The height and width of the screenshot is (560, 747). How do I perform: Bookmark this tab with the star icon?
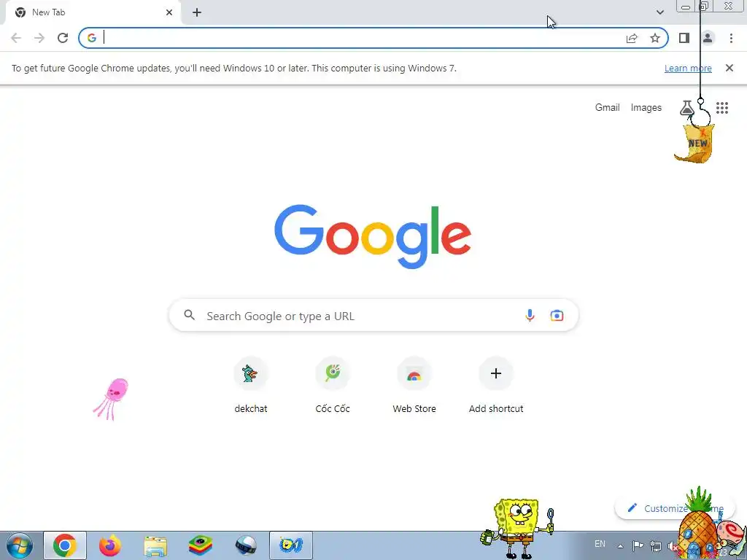[x=655, y=38]
